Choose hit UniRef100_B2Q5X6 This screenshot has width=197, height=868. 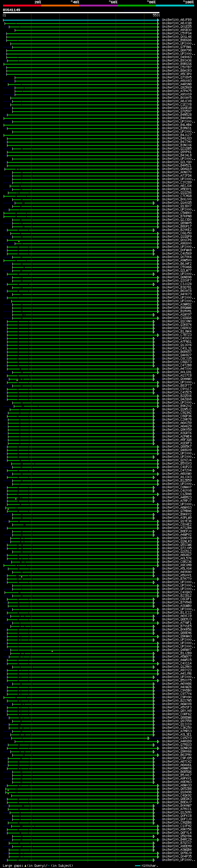176,396
